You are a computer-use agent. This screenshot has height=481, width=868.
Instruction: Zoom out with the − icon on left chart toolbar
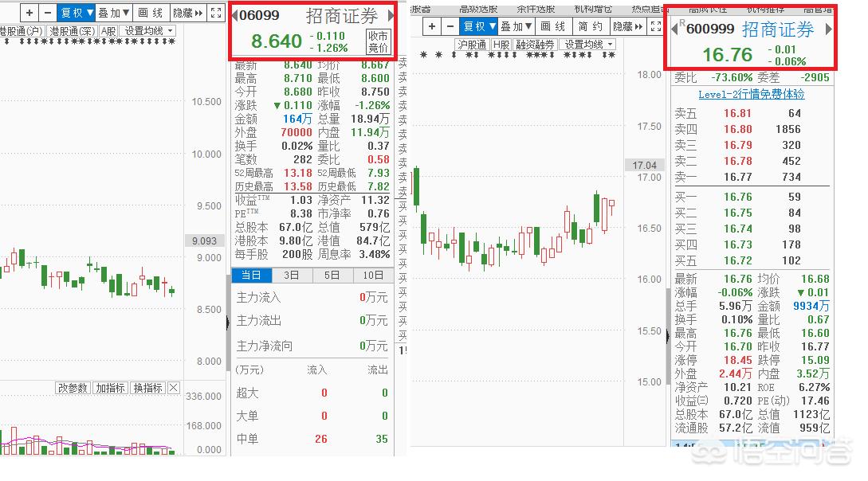pos(48,13)
